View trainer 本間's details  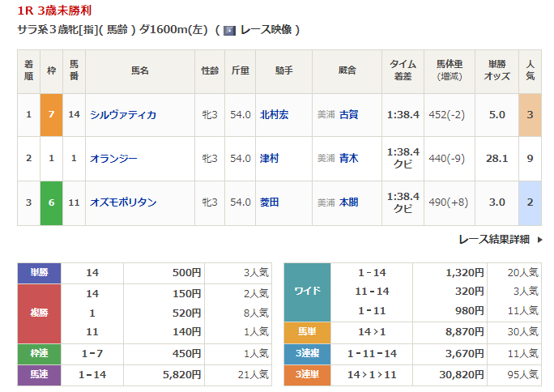[x=349, y=202]
